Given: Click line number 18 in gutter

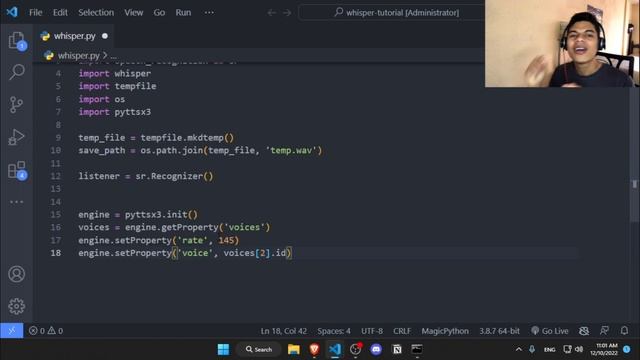Looking at the screenshot, I should click(56, 253).
